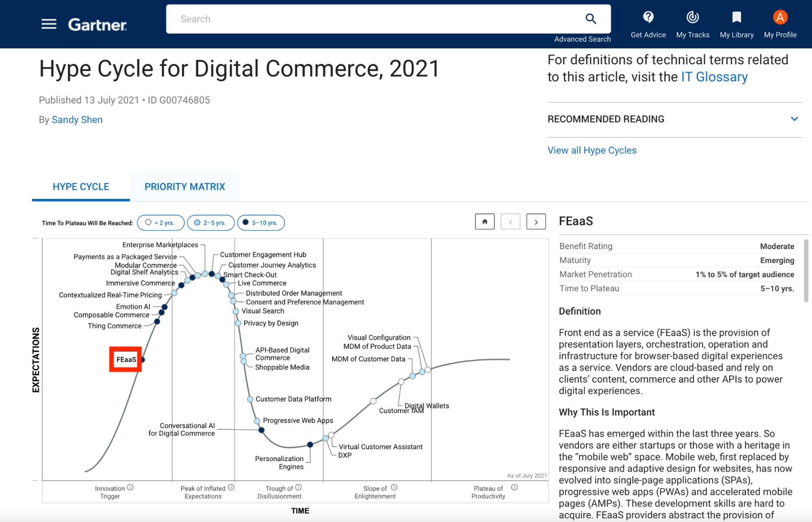Click the Smart Check-Out label

250,275
